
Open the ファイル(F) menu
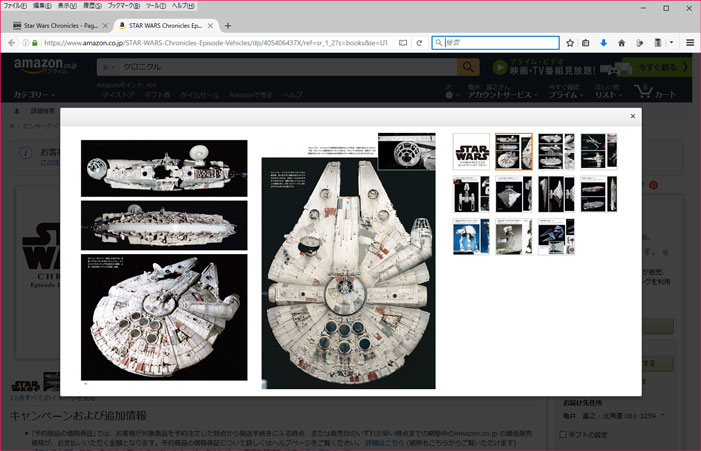click(x=15, y=6)
